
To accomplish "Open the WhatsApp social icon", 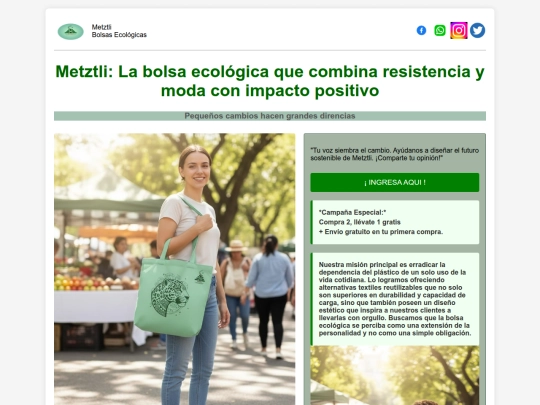I will 440,30.
